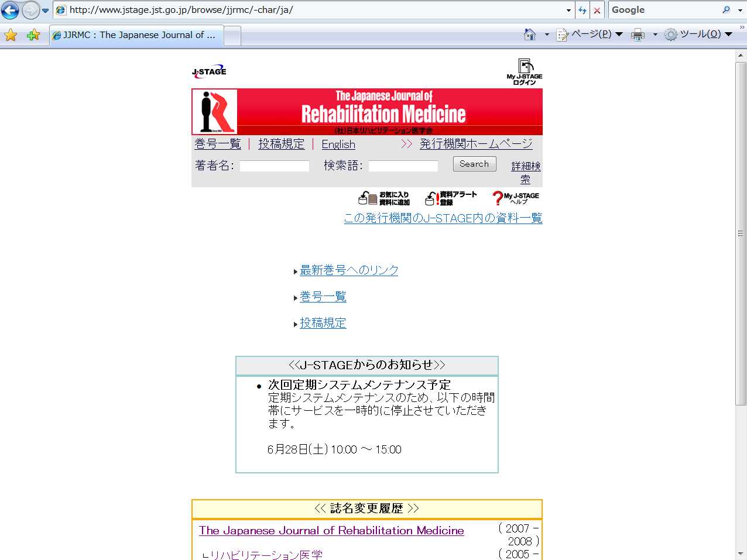The height and width of the screenshot is (560, 747).
Task: Print the page with the printer icon
Action: tap(638, 35)
